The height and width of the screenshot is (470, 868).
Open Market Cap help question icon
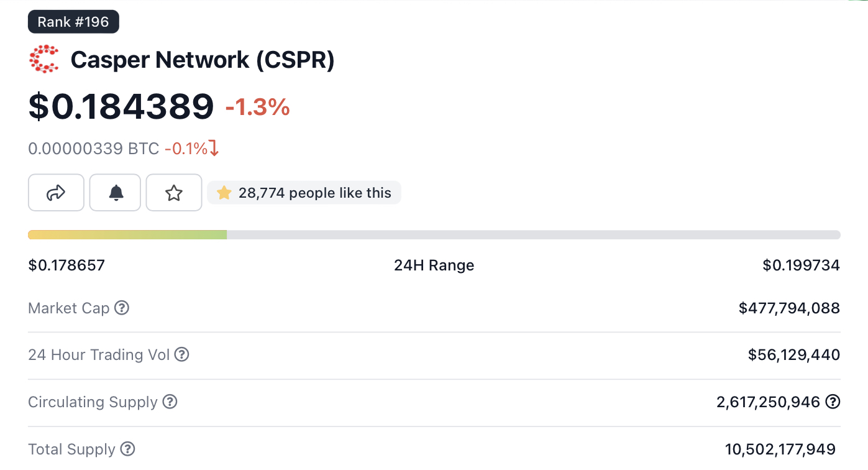coord(122,308)
